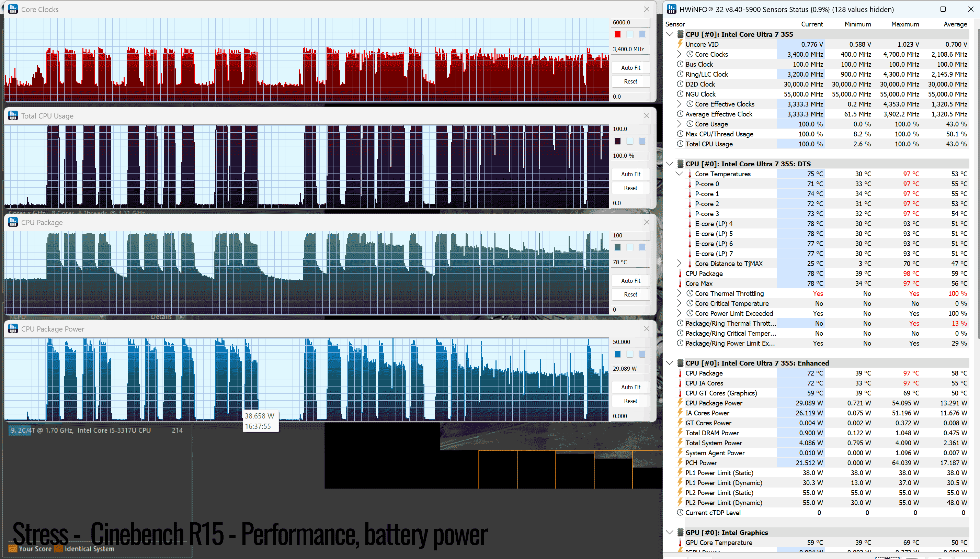
Task: Select the IA Cores Power lightning icon
Action: click(680, 413)
